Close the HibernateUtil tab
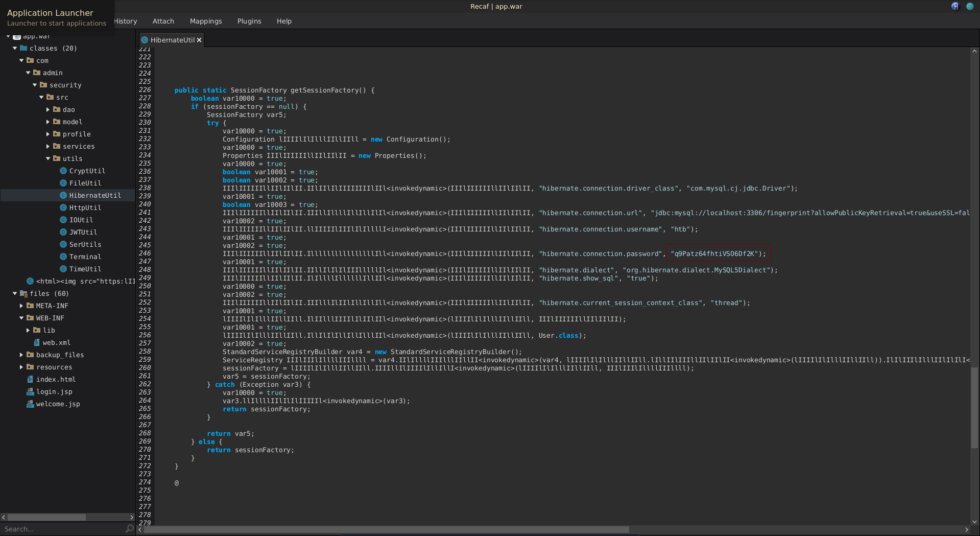This screenshot has width=980, height=536. (x=199, y=40)
